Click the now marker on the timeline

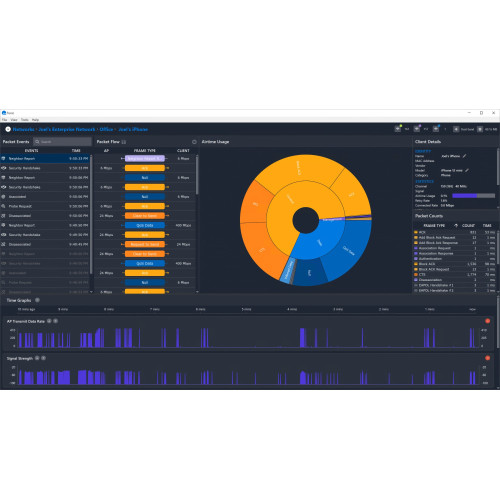tap(472, 309)
